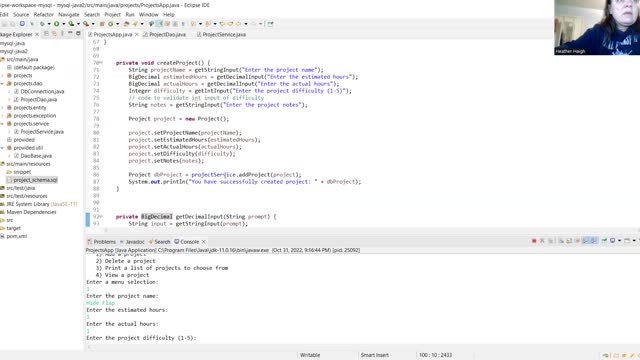Open the Display Selected Console dropdown arrow

pyautogui.click(x=620, y=241)
